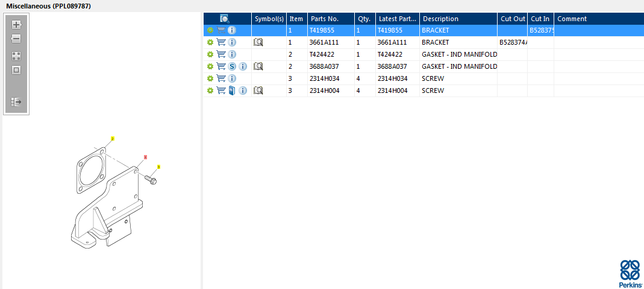The height and width of the screenshot is (289, 644).
Task: Open info for part 2314H034
Action: [232, 78]
